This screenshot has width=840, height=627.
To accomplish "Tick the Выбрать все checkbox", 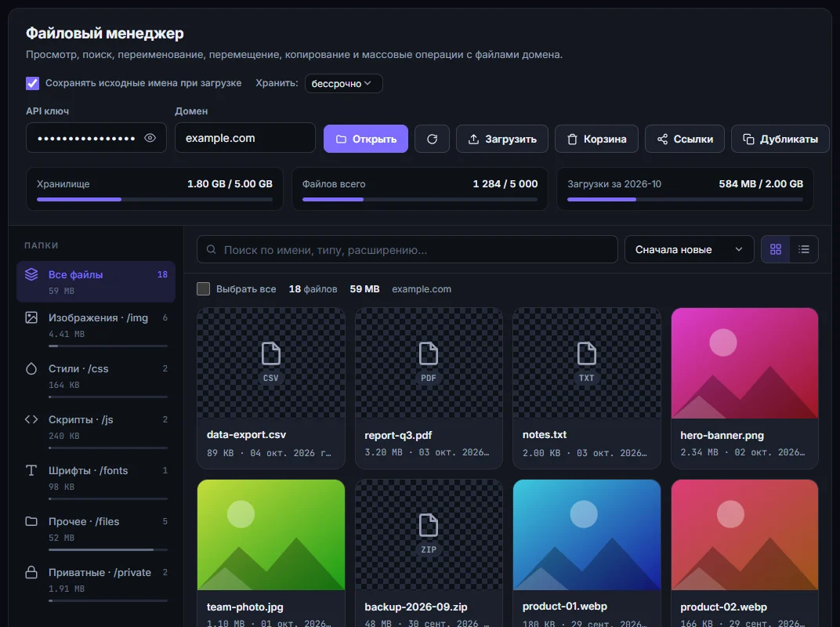I will point(203,289).
